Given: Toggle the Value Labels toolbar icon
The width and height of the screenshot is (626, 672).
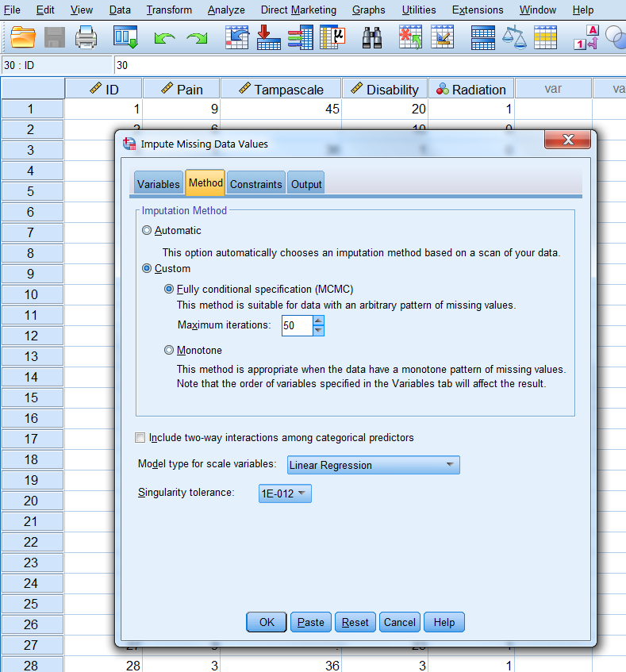Looking at the screenshot, I should point(586,37).
